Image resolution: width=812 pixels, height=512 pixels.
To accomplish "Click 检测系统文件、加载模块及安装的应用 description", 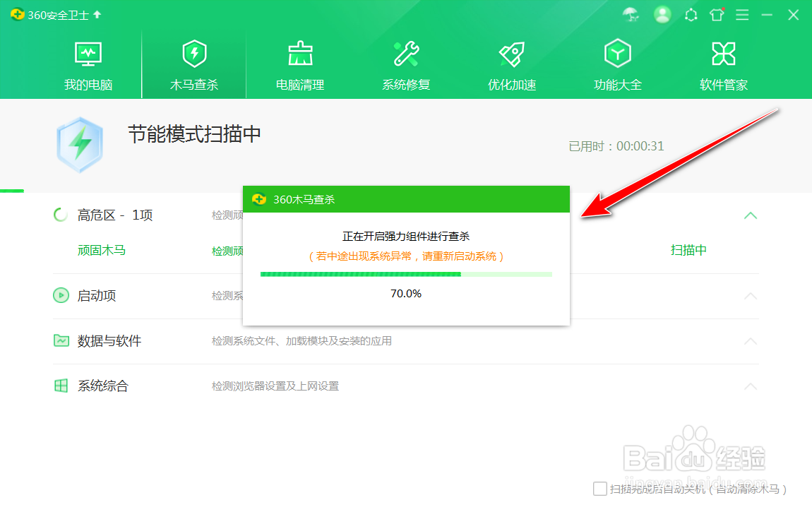I will click(301, 341).
